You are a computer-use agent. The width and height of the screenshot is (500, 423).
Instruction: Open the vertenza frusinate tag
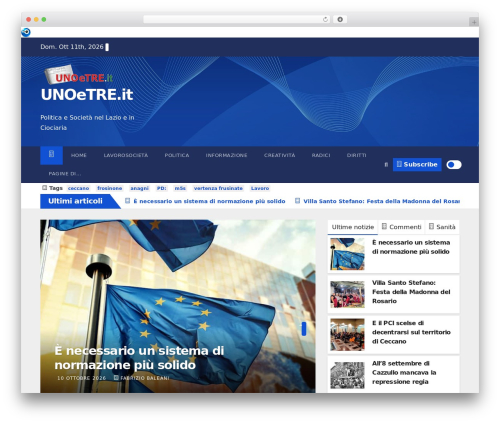click(218, 188)
